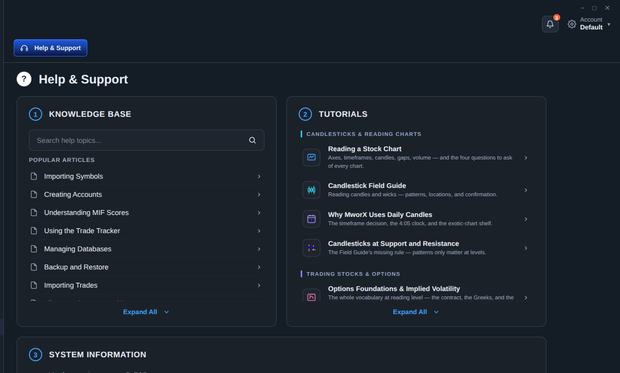Click chevron on Candlestick Field Guide row
The image size is (620, 373).
(x=525, y=190)
